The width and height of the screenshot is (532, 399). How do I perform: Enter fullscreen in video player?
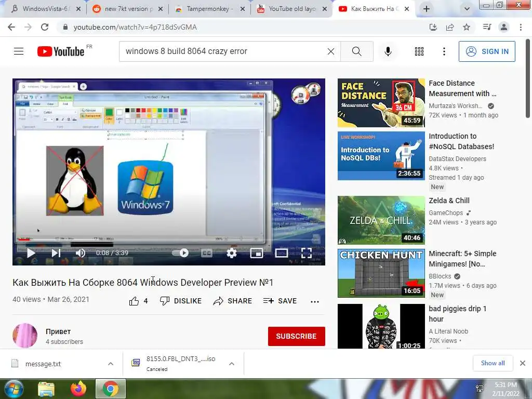307,253
